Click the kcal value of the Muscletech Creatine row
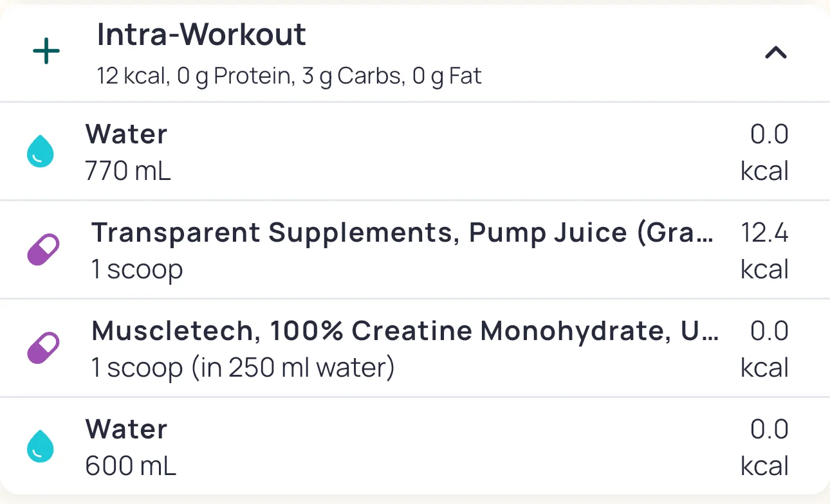Image resolution: width=830 pixels, height=504 pixels. 765,348
